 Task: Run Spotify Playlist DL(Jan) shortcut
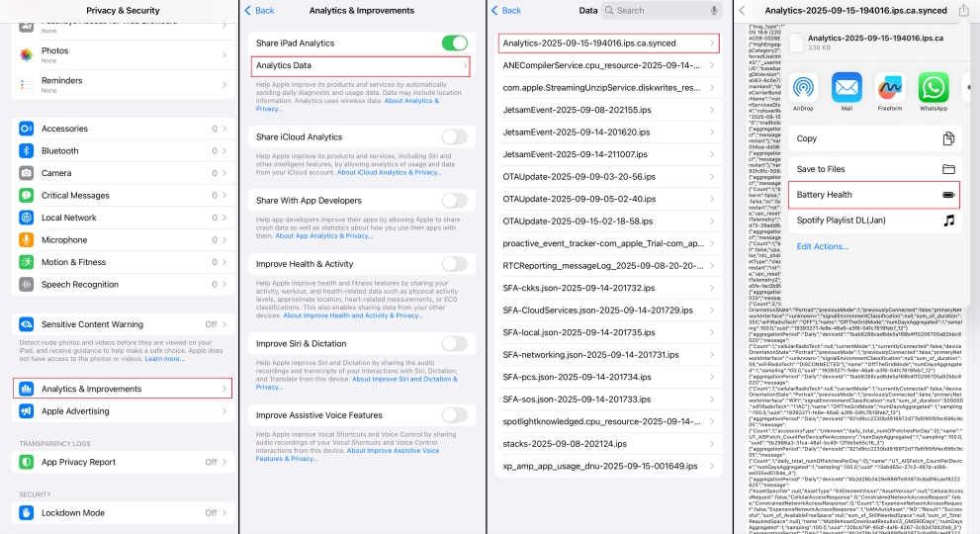click(x=874, y=221)
